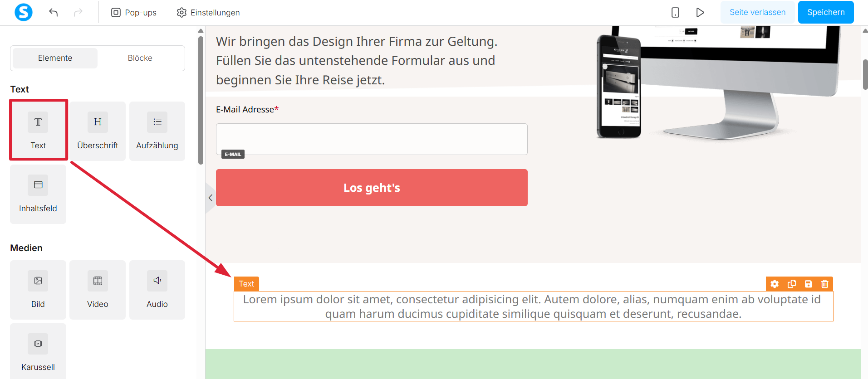Delete the Text block via trash icon

point(825,284)
